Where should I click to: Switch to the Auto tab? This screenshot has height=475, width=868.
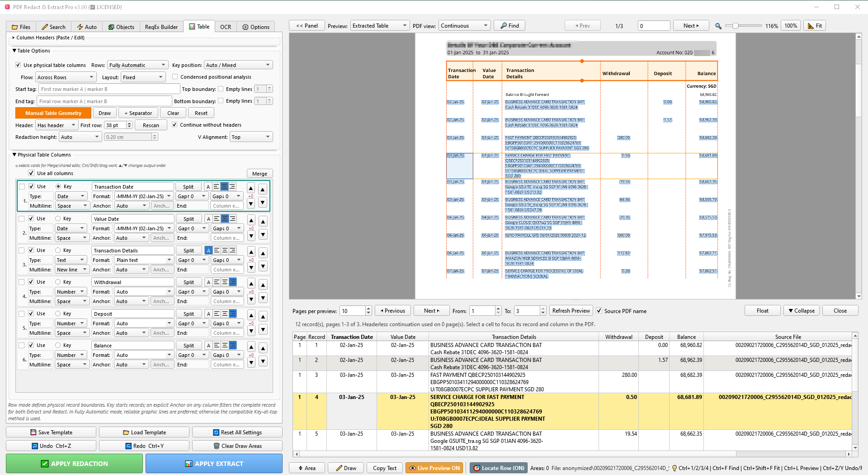point(87,27)
